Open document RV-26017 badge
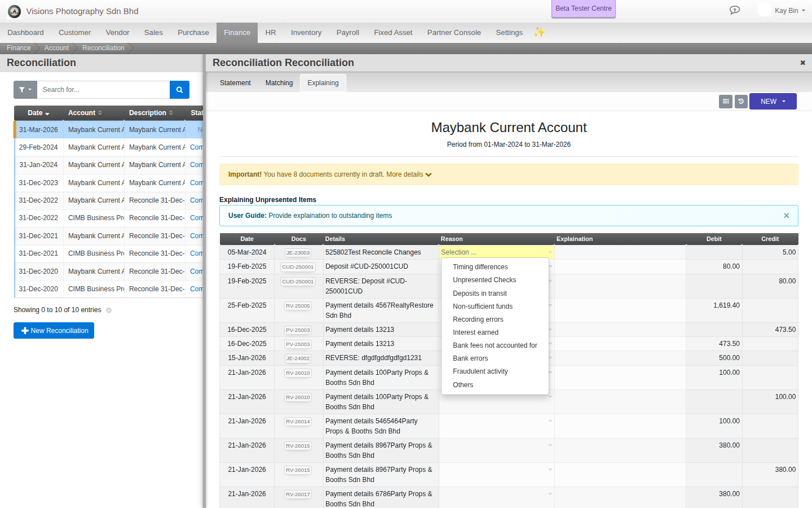 click(x=298, y=494)
